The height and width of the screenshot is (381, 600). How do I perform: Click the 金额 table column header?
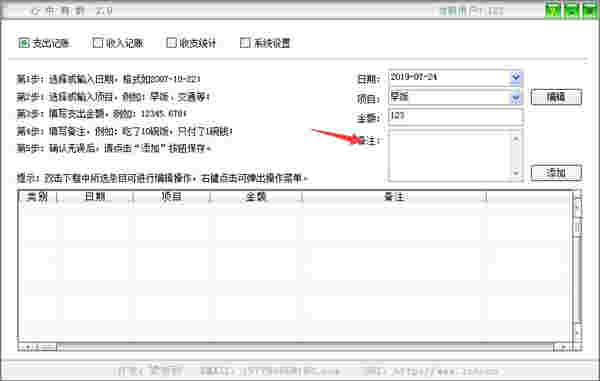point(256,197)
